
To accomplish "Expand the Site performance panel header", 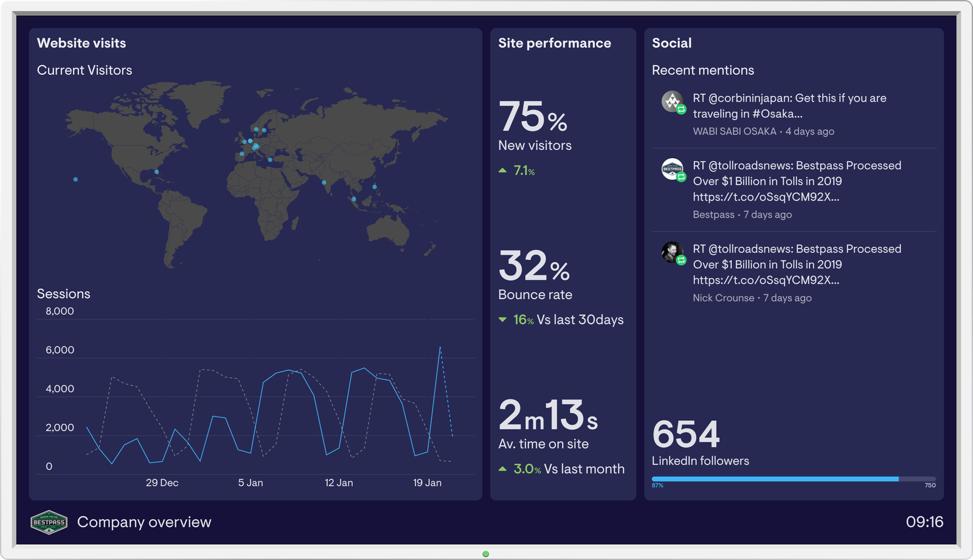I will point(554,43).
